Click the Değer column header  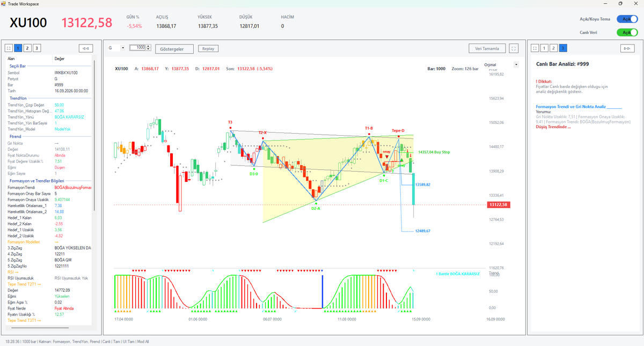click(x=73, y=58)
